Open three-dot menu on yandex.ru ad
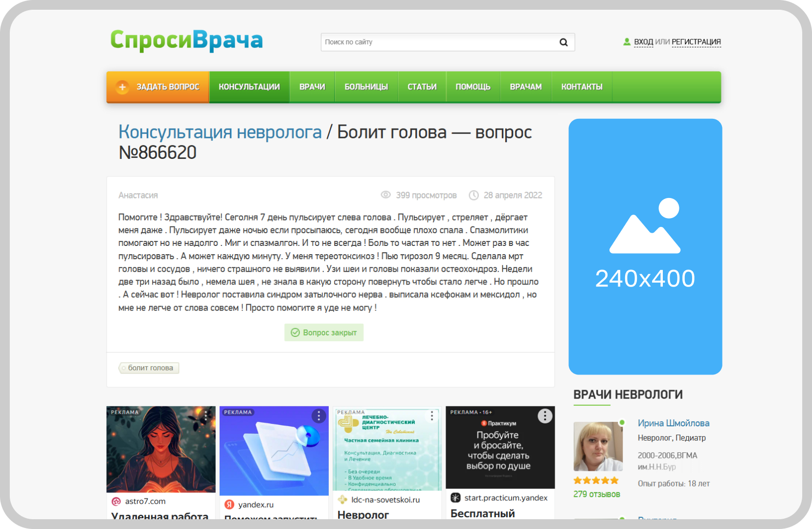 (x=318, y=416)
